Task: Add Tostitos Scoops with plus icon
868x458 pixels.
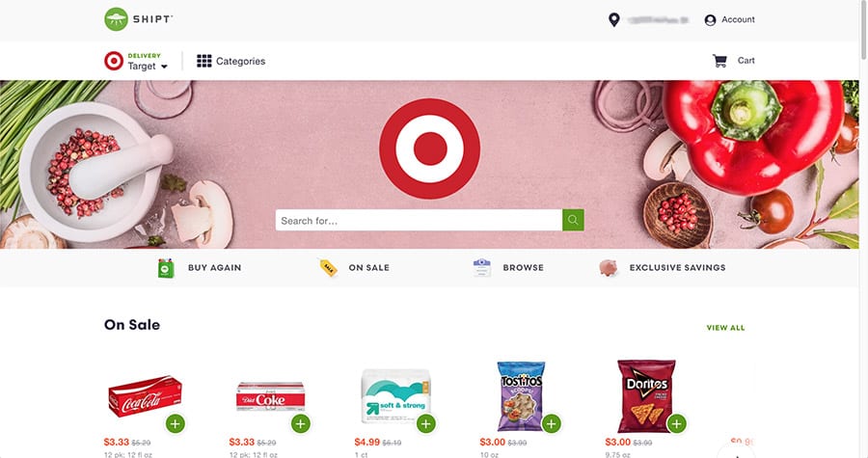Action: (x=552, y=424)
